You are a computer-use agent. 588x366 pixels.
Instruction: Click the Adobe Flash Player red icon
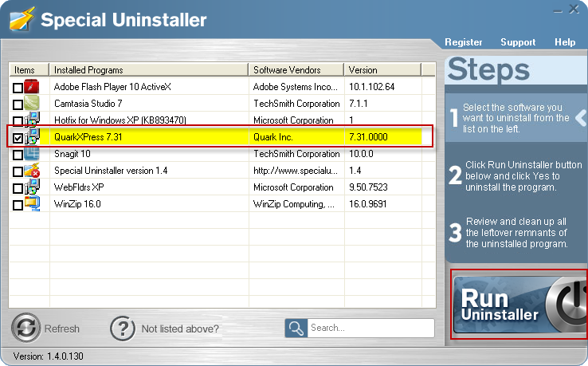point(32,86)
